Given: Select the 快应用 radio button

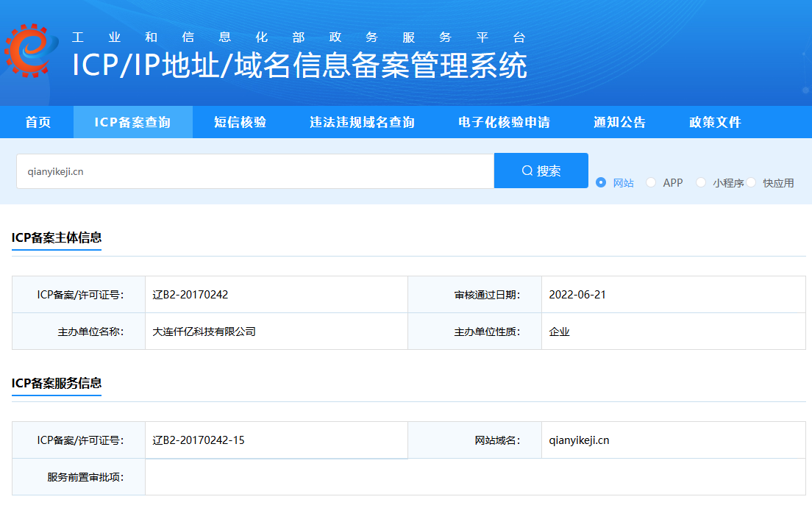Looking at the screenshot, I should pyautogui.click(x=751, y=182).
